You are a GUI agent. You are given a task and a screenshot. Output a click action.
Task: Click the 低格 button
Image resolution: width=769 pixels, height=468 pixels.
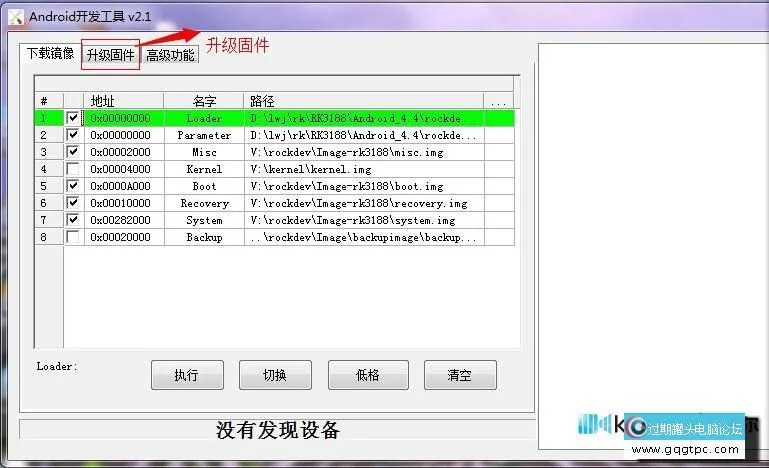click(x=368, y=375)
